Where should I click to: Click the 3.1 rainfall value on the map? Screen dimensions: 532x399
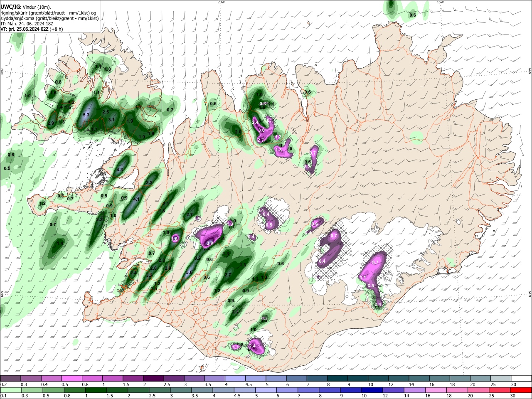click(x=111, y=120)
